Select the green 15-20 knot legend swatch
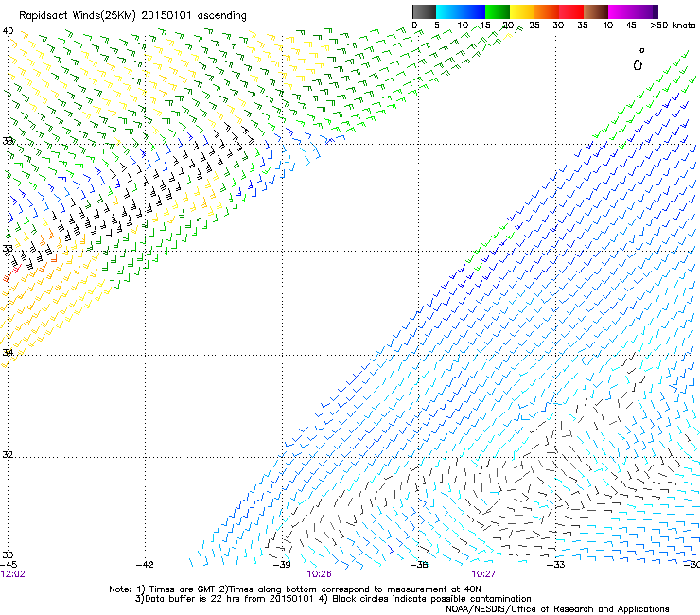The height and width of the screenshot is (615, 700). click(498, 11)
